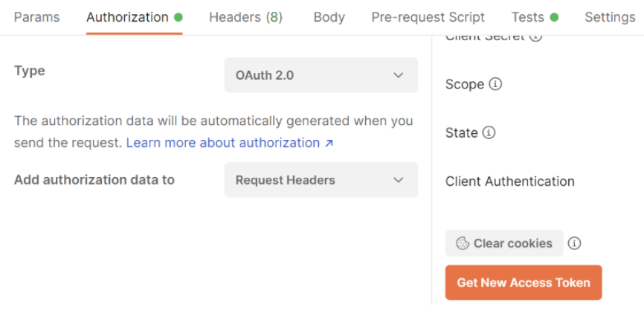The width and height of the screenshot is (644, 311).
Task: Expand the Type dropdown chevron arrow
Action: pyautogui.click(x=399, y=75)
